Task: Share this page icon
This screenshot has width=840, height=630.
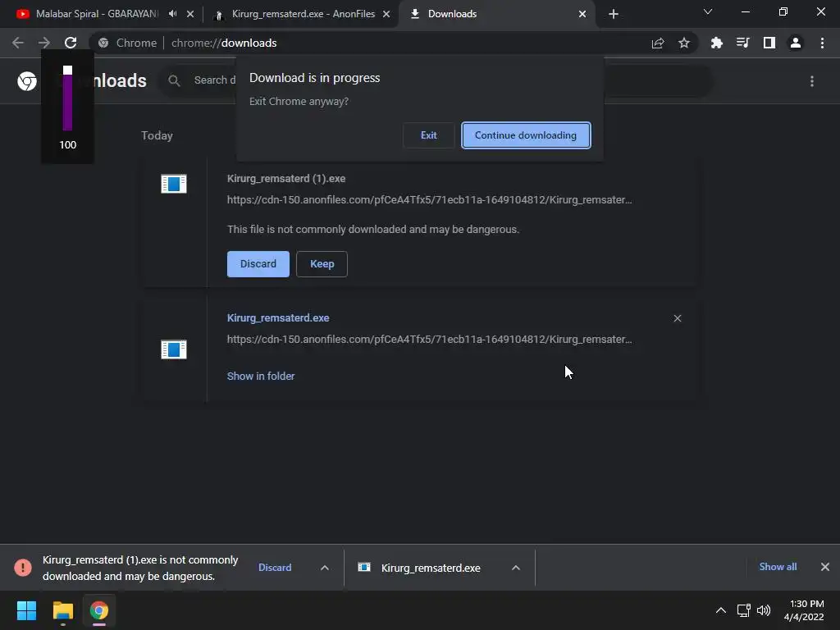Action: coord(658,43)
